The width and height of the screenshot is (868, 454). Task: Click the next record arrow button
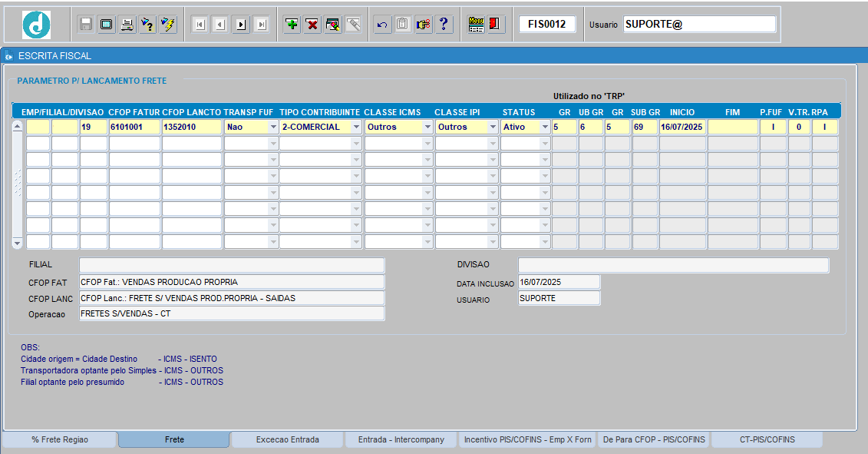coord(240,24)
